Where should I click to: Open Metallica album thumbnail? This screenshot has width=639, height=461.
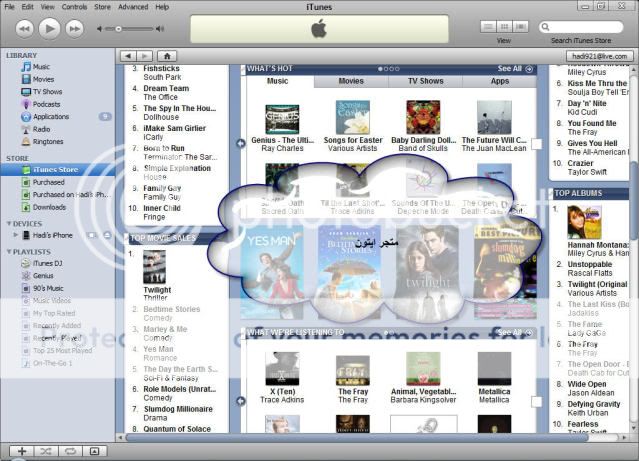pyautogui.click(x=494, y=369)
